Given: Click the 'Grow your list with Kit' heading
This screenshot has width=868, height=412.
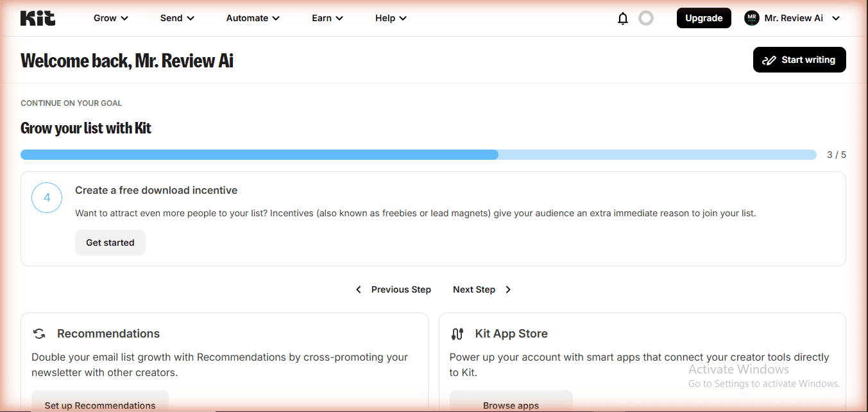Looking at the screenshot, I should click(x=86, y=128).
